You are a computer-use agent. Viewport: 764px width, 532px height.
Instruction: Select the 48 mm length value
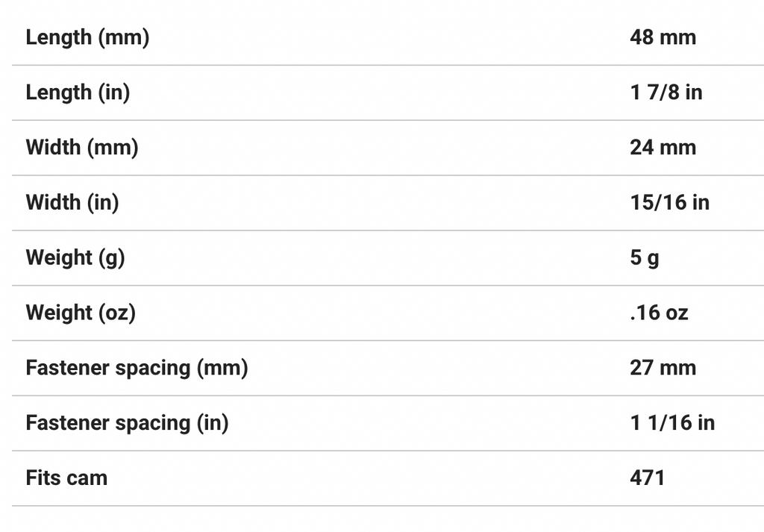click(x=663, y=37)
